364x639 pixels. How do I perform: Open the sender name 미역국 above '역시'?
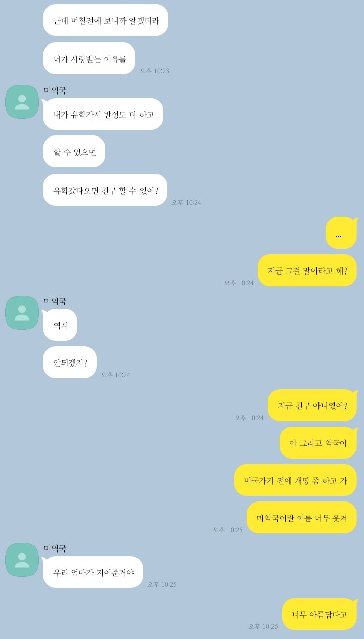pyautogui.click(x=55, y=301)
